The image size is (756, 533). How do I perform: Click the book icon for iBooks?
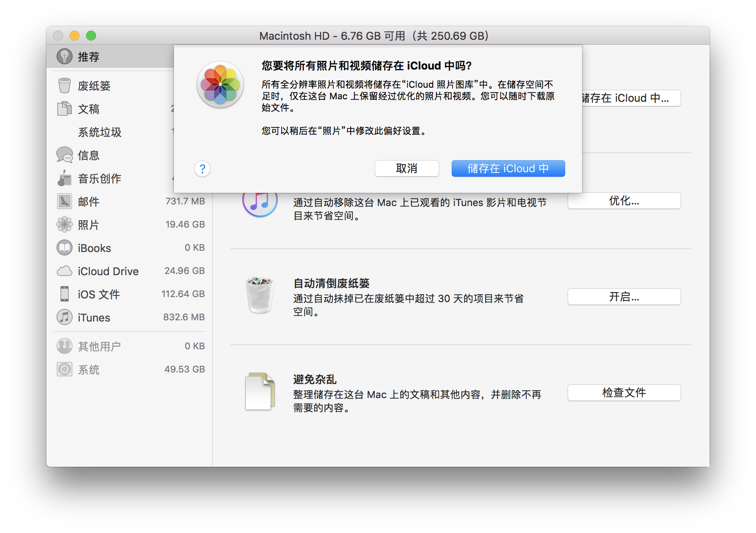[x=64, y=247]
